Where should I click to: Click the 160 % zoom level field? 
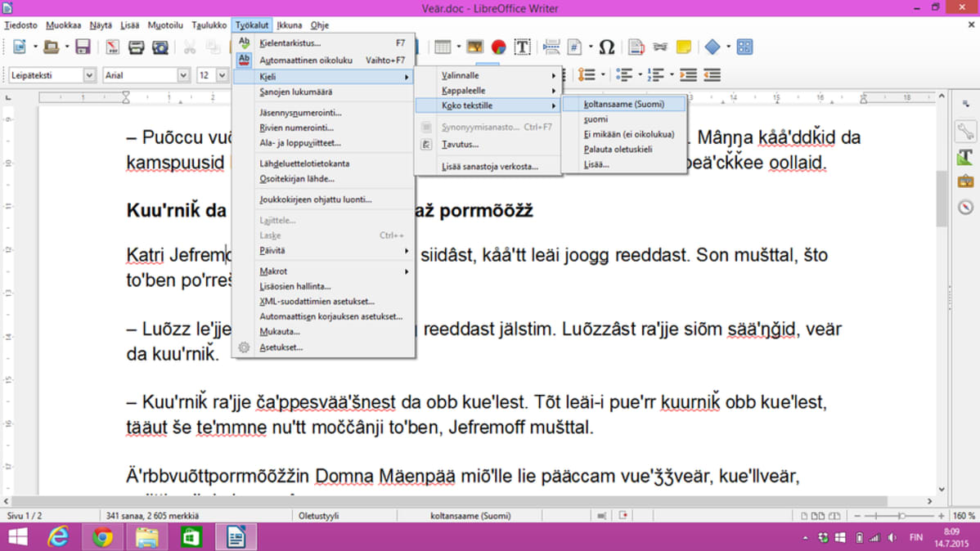(963, 516)
